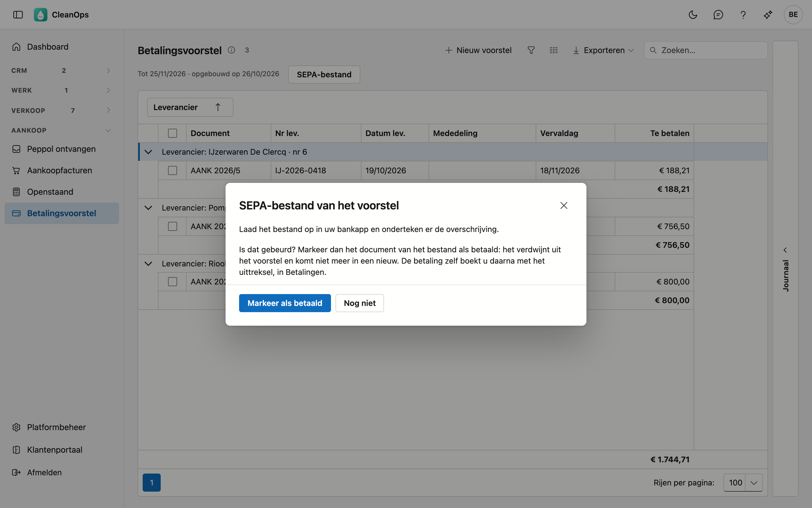Expand the WERK sidebar section

(x=61, y=90)
